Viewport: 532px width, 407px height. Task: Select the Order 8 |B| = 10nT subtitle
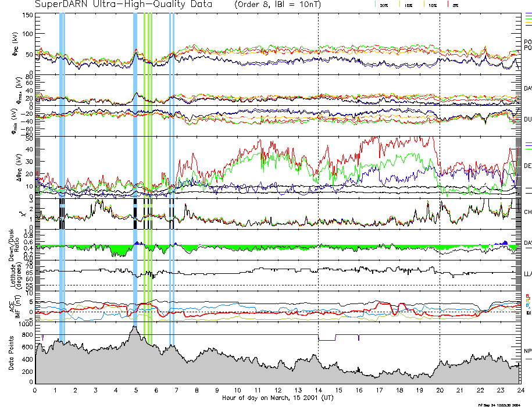280,5
